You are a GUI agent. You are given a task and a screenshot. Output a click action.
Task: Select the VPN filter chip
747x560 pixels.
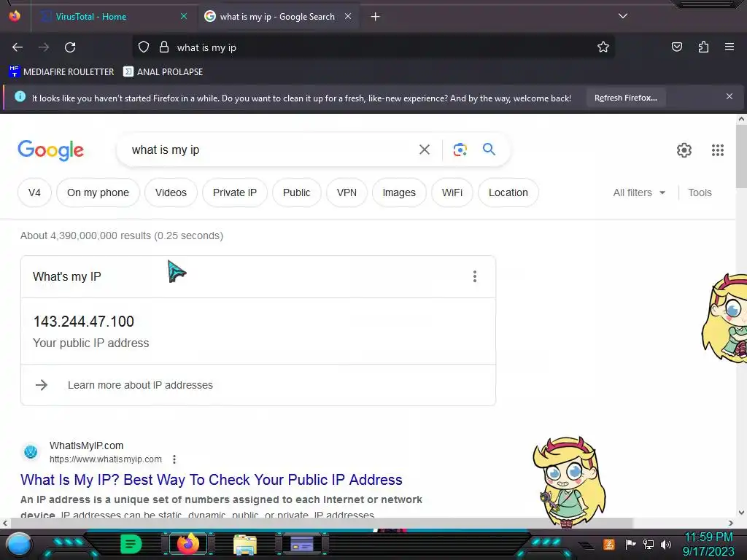click(x=347, y=192)
